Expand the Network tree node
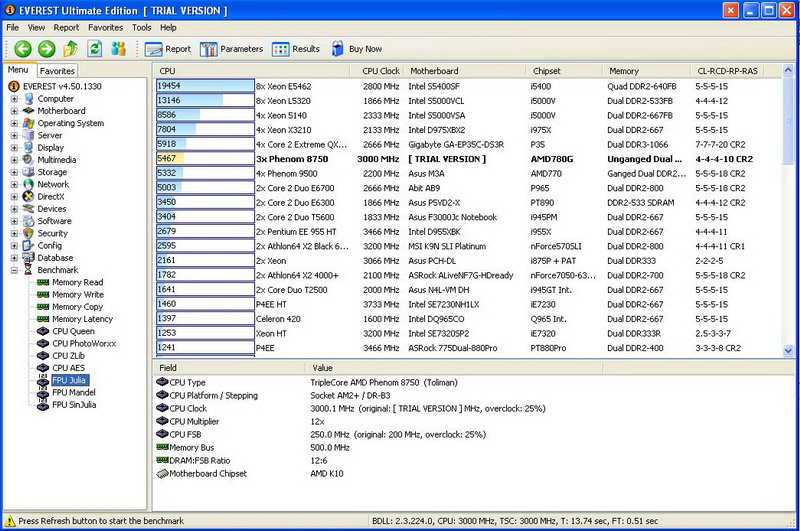This screenshot has width=800, height=531. [x=14, y=184]
